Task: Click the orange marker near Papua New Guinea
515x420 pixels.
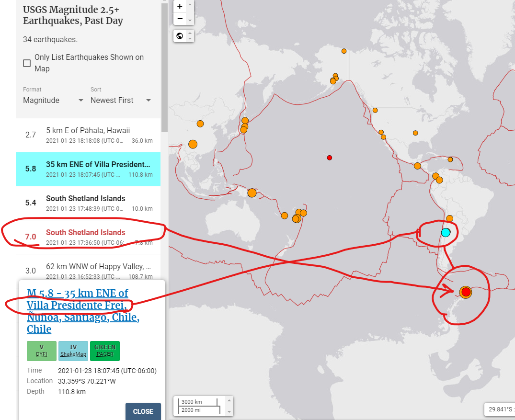Action: (x=252, y=193)
